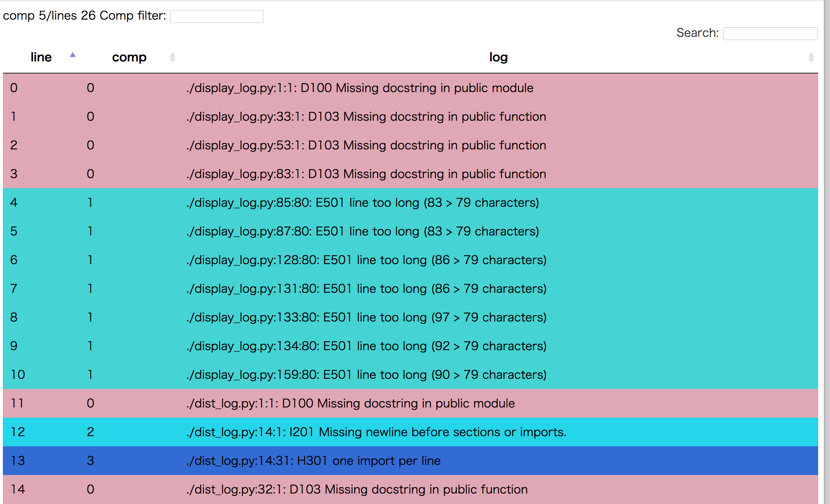Select the H301 one import per line row
This screenshot has height=504, width=830.
coord(313,461)
